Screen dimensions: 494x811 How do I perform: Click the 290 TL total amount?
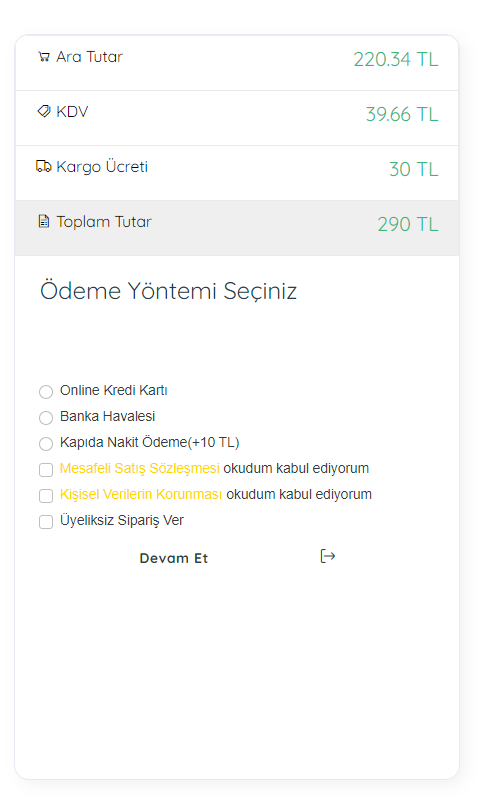click(x=408, y=224)
